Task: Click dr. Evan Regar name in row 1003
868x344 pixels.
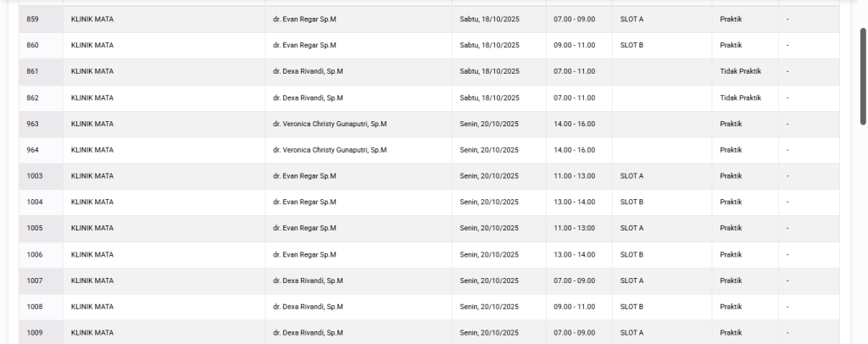Action: (x=304, y=176)
